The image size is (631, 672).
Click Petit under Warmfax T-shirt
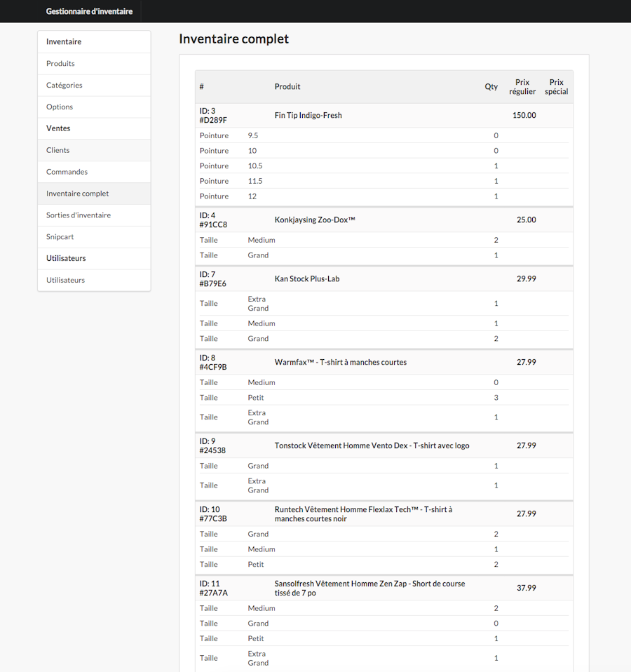tap(256, 398)
